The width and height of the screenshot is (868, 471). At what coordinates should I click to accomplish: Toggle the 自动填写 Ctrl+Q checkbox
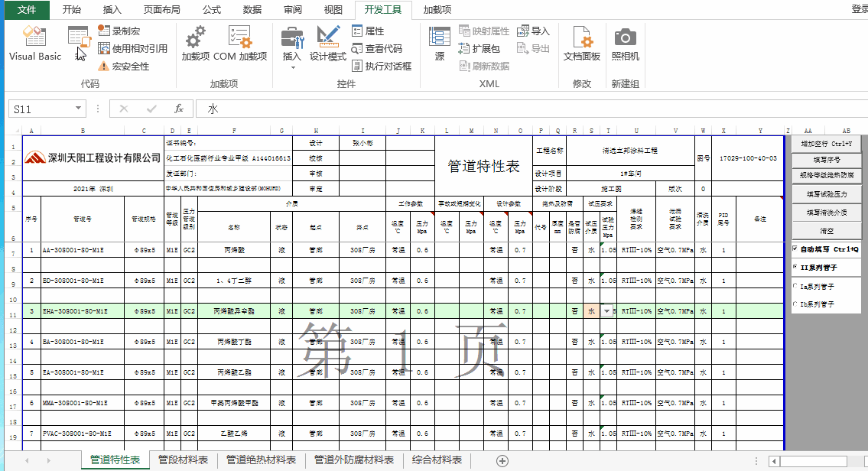[795, 249]
